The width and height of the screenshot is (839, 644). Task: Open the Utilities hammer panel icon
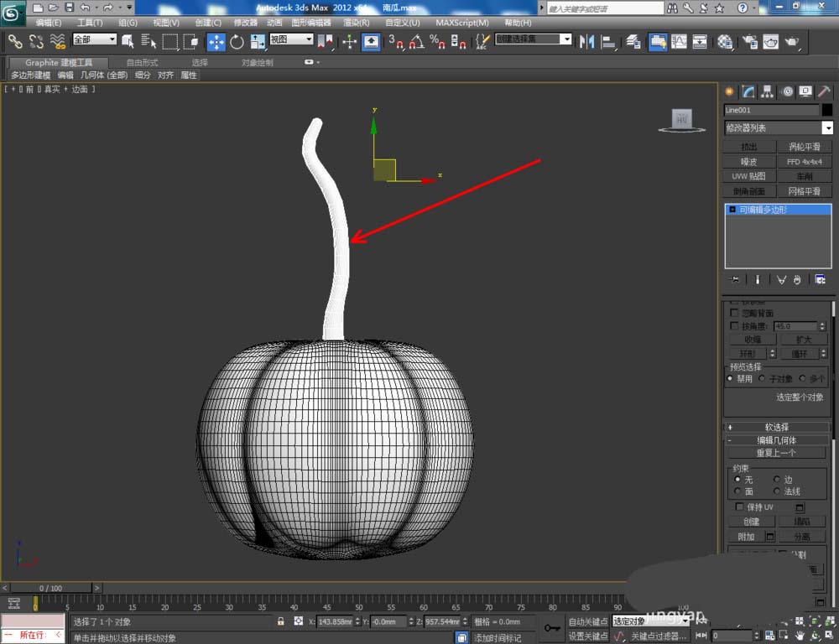click(x=824, y=91)
